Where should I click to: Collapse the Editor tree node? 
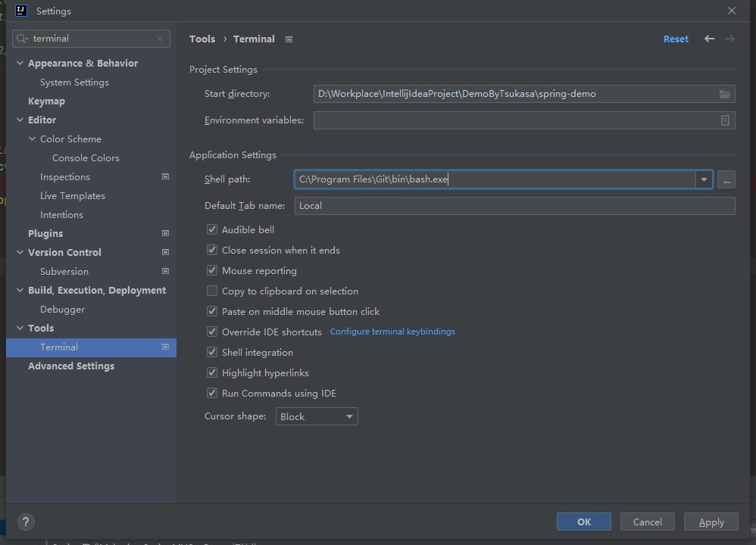(x=20, y=120)
